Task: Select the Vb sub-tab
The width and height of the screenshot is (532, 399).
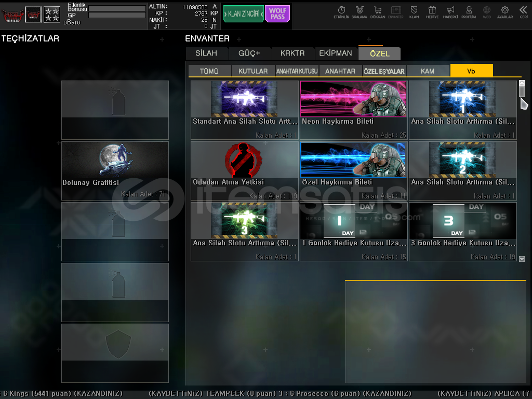Action: 471,71
